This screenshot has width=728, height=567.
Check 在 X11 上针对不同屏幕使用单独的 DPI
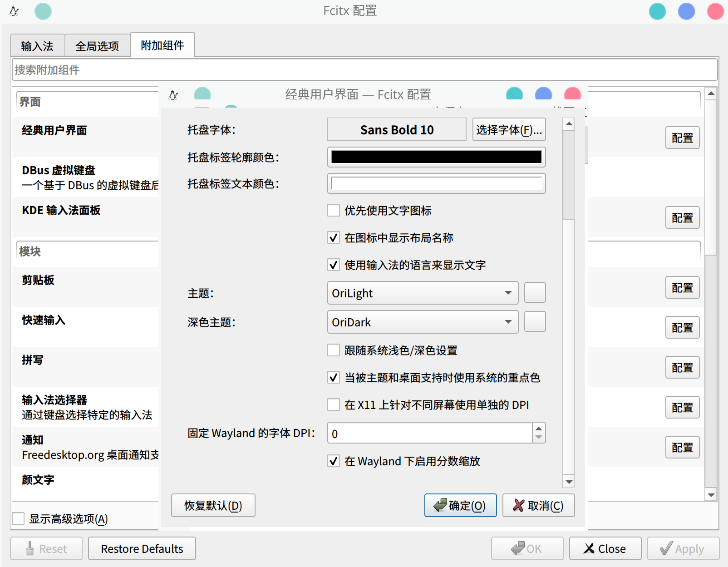334,404
